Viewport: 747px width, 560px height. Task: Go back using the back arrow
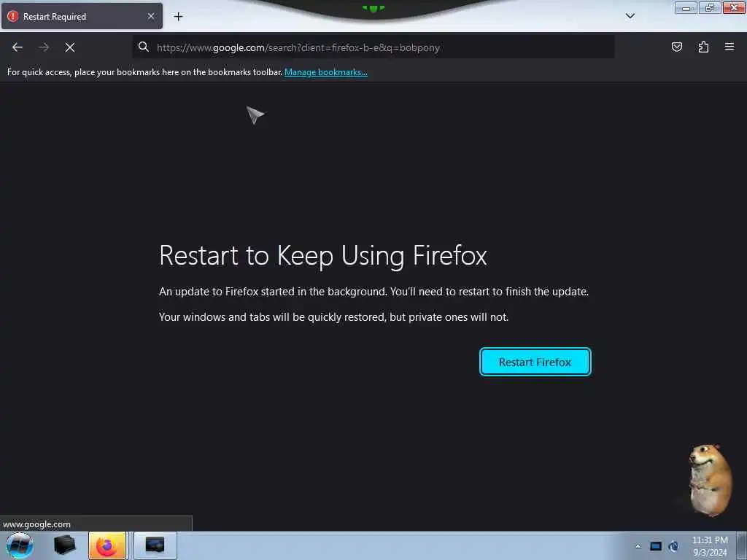18,47
